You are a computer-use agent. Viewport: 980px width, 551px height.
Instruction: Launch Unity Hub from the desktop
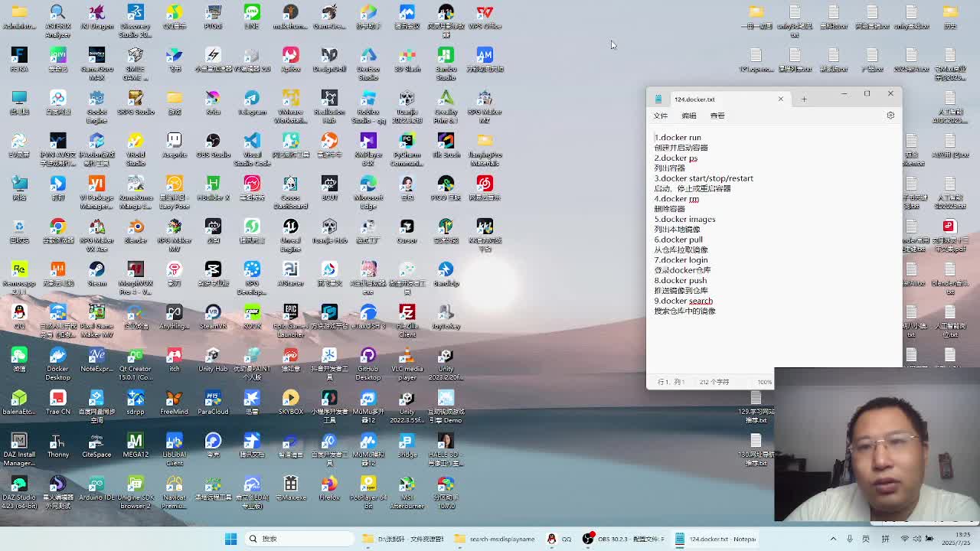click(213, 360)
